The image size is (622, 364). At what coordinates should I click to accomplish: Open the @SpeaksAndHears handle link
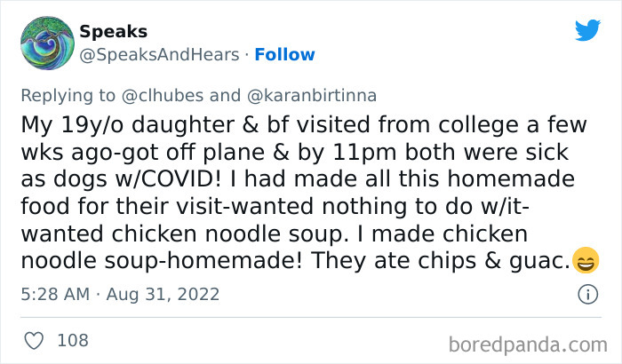(159, 55)
